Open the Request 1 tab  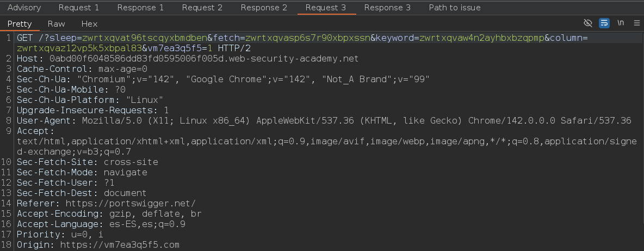click(x=79, y=8)
